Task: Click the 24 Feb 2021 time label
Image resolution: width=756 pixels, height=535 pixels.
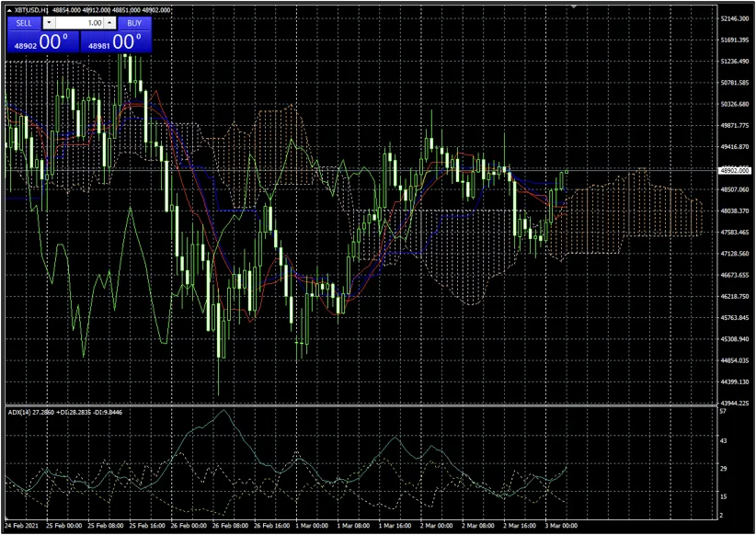Action: click(22, 526)
